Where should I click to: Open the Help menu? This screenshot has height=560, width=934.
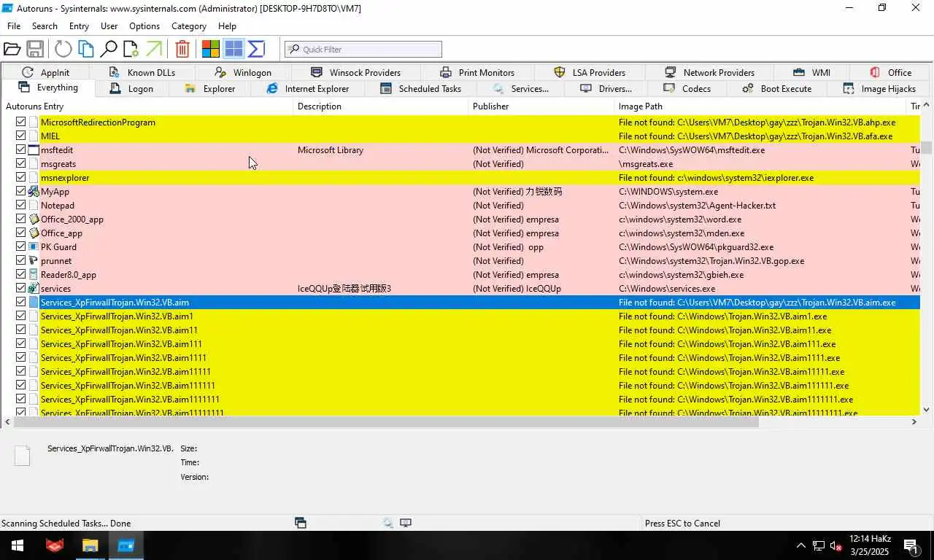pyautogui.click(x=227, y=26)
